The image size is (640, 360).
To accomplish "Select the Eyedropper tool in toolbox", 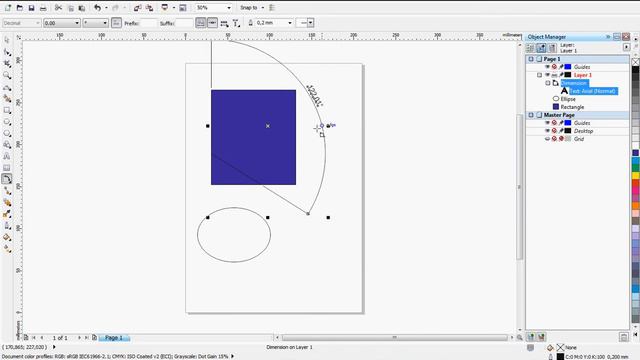I will point(7,214).
